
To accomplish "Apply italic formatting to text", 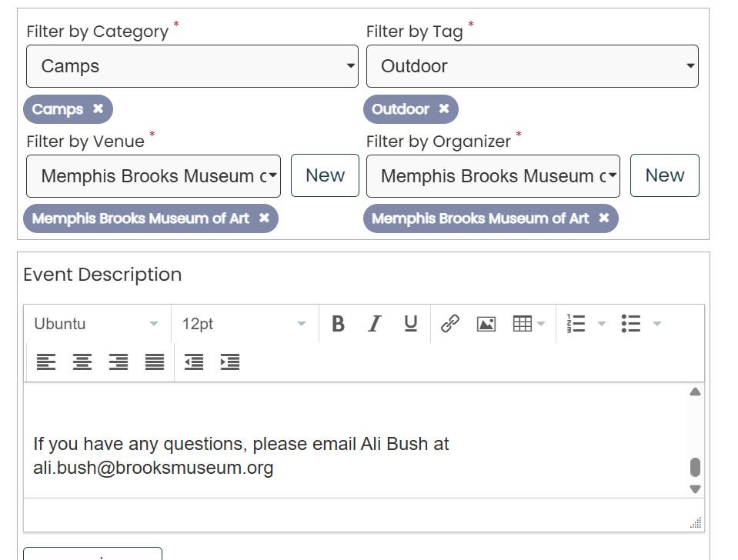I will point(374,324).
